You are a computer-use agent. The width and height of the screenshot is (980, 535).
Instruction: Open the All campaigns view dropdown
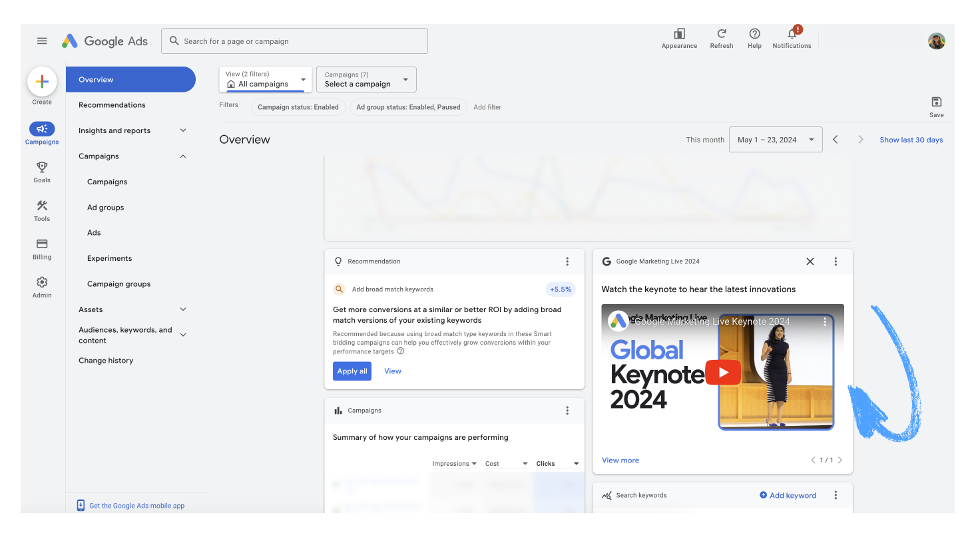point(266,79)
